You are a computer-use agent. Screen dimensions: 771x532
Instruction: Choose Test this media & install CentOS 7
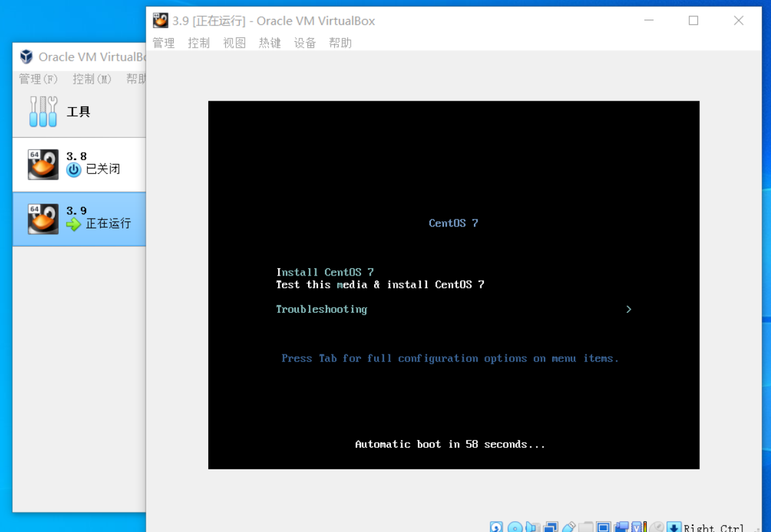point(380,285)
